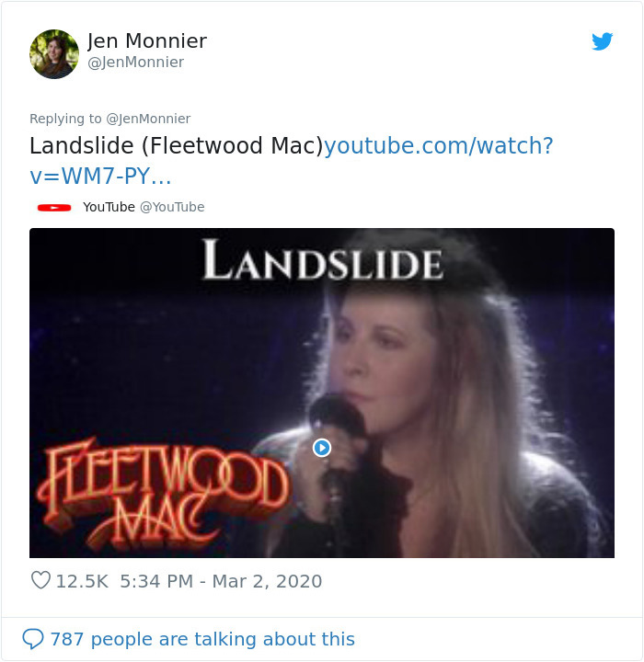644x662 pixels.
Task: Click the speech bubble reply icon
Action: click(32, 639)
